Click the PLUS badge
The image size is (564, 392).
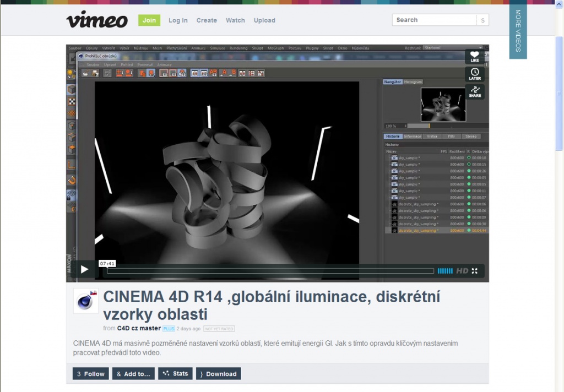point(169,329)
